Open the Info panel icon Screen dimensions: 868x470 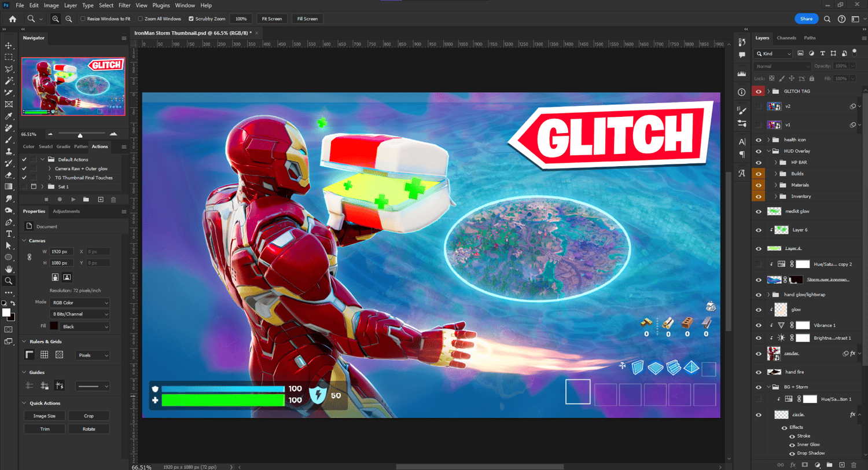pos(742,92)
